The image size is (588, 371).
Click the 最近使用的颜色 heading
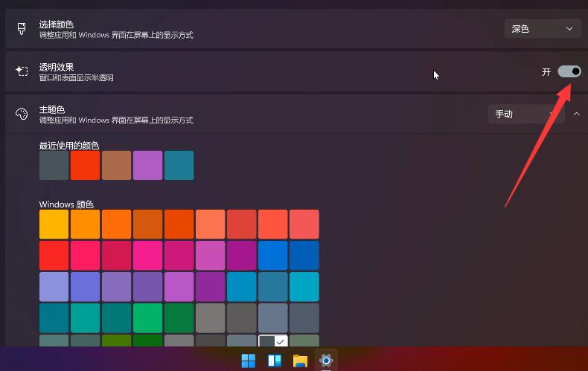pyautogui.click(x=69, y=146)
